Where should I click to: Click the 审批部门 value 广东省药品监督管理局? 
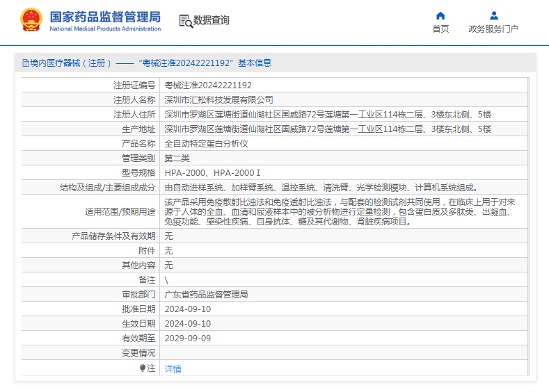pos(206,295)
